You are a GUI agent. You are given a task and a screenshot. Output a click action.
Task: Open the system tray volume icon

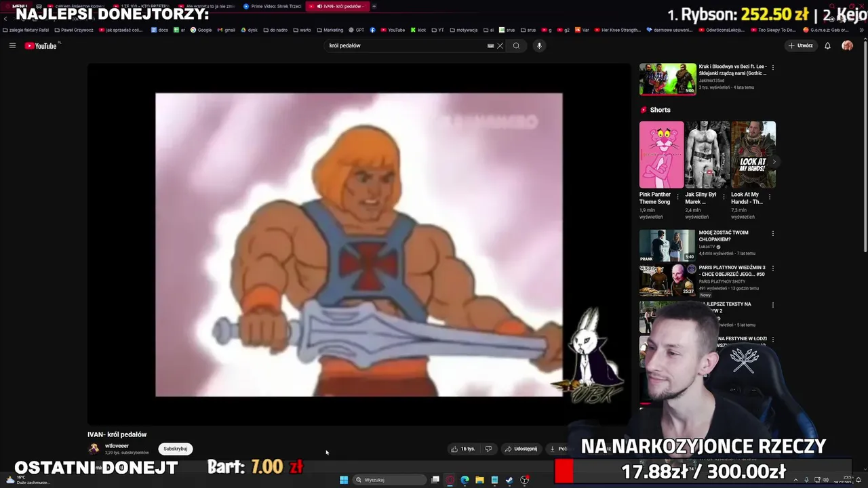[825, 480]
